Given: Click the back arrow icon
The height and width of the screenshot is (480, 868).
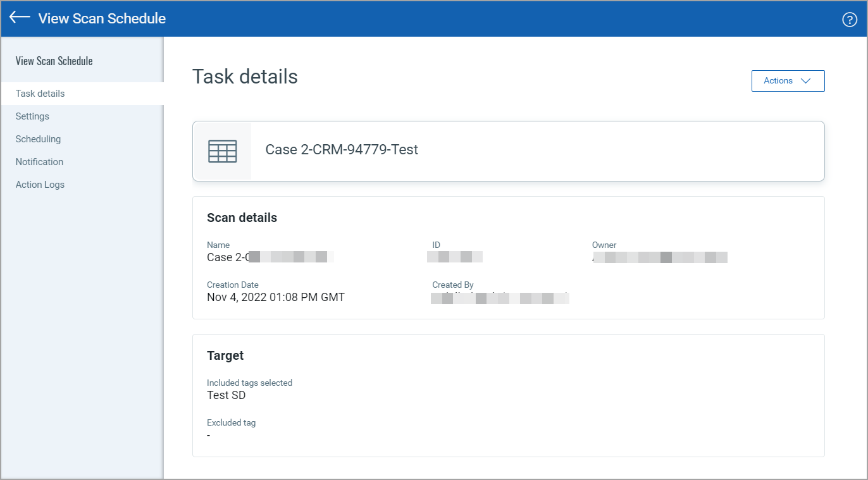Looking at the screenshot, I should click(x=20, y=18).
